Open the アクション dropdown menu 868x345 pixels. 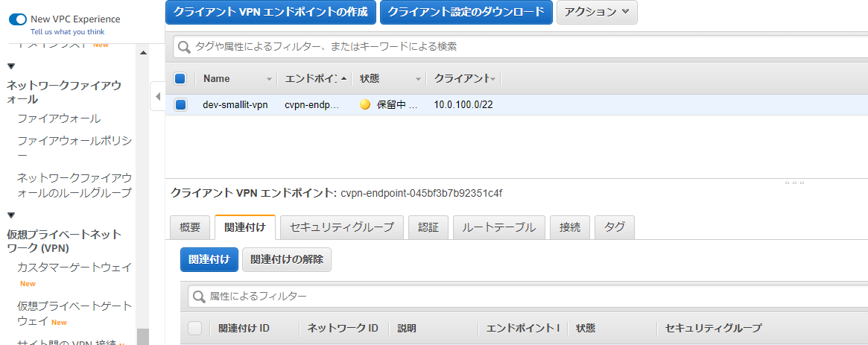pos(596,12)
